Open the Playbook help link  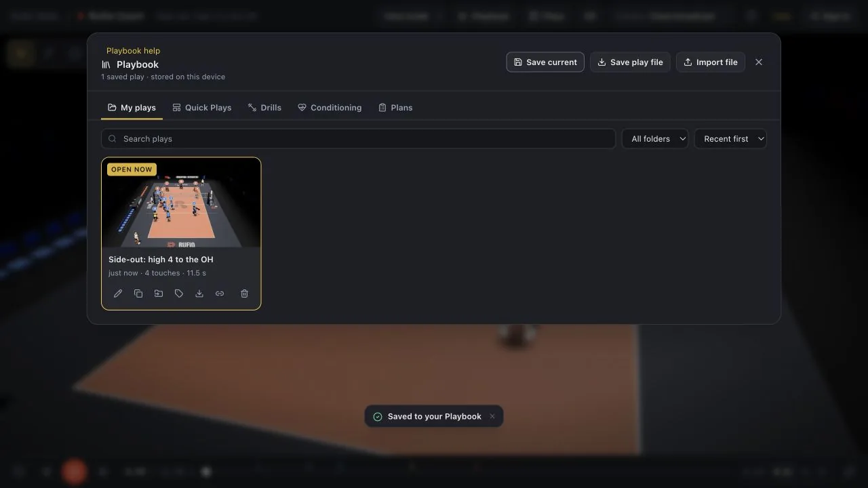(x=133, y=51)
